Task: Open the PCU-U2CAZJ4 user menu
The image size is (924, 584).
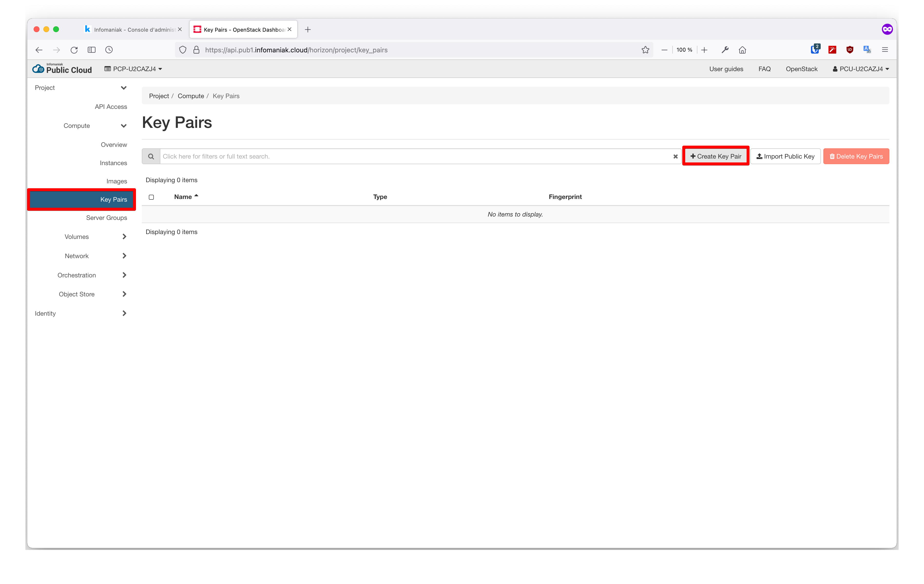Action: pyautogui.click(x=861, y=69)
